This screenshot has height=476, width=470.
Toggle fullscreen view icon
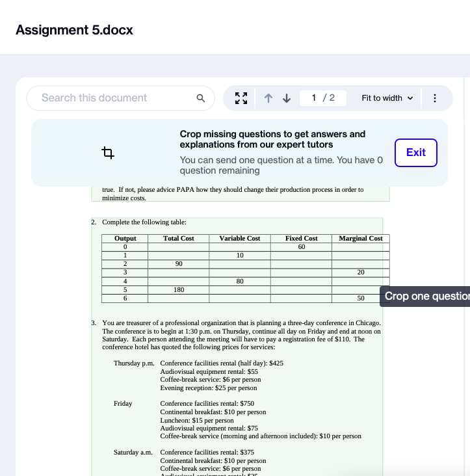(241, 98)
